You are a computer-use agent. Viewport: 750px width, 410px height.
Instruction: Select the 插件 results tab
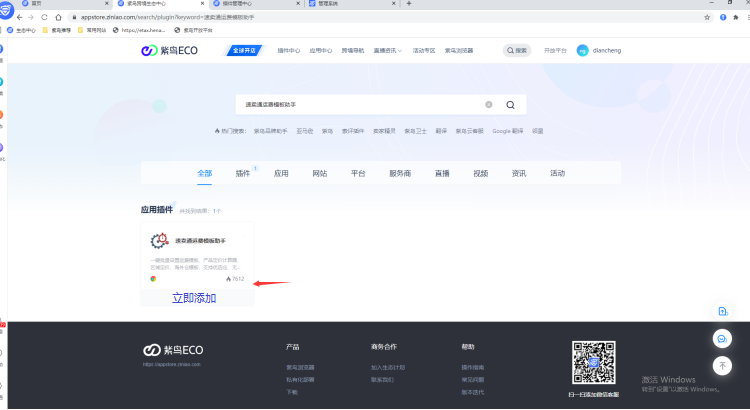coord(243,173)
